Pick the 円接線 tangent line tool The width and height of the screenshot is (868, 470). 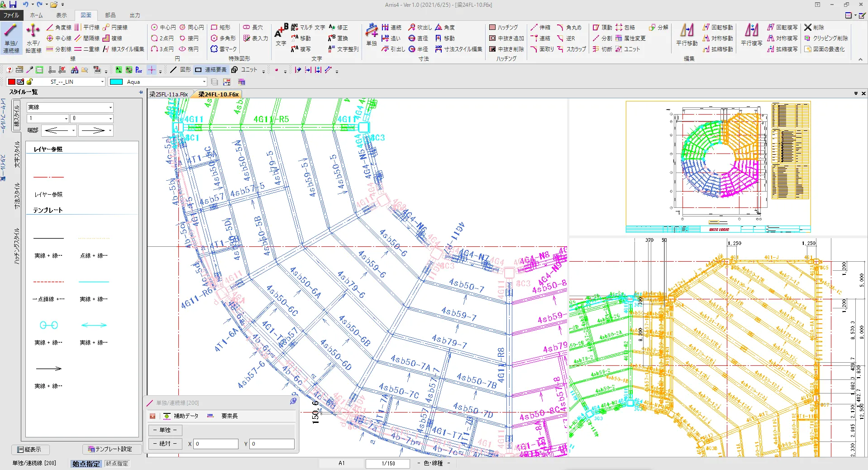pos(115,28)
